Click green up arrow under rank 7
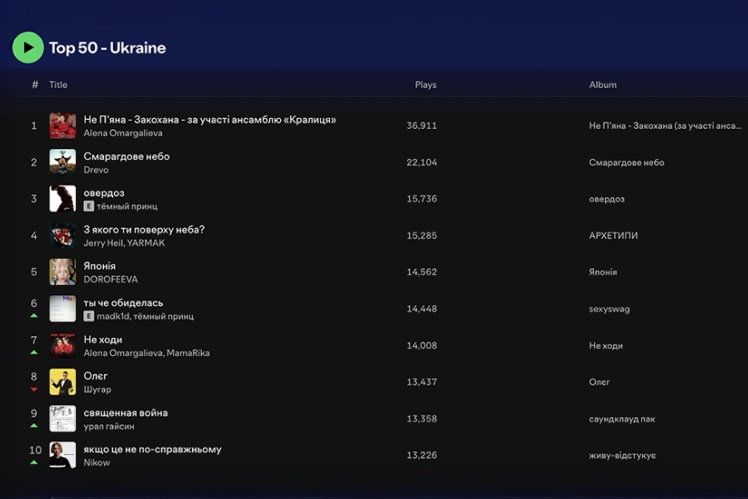748x499 pixels. click(34, 353)
